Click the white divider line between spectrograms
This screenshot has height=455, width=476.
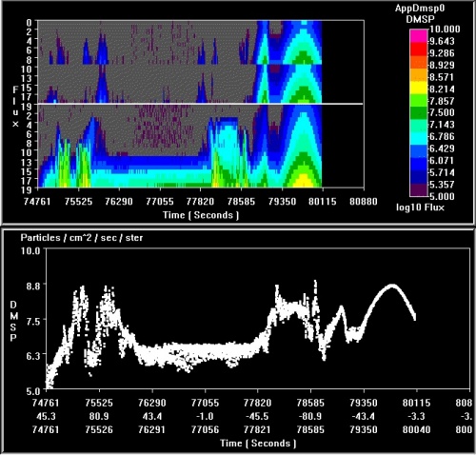[x=201, y=104]
